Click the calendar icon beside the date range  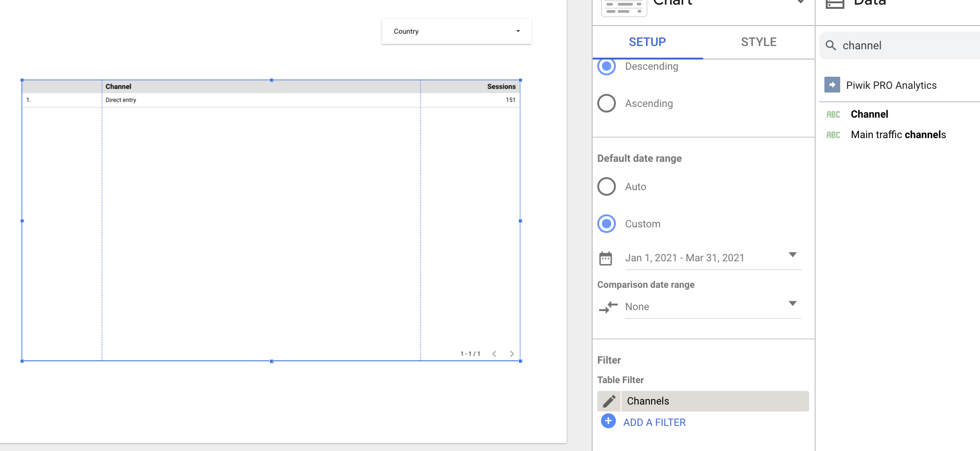606,259
